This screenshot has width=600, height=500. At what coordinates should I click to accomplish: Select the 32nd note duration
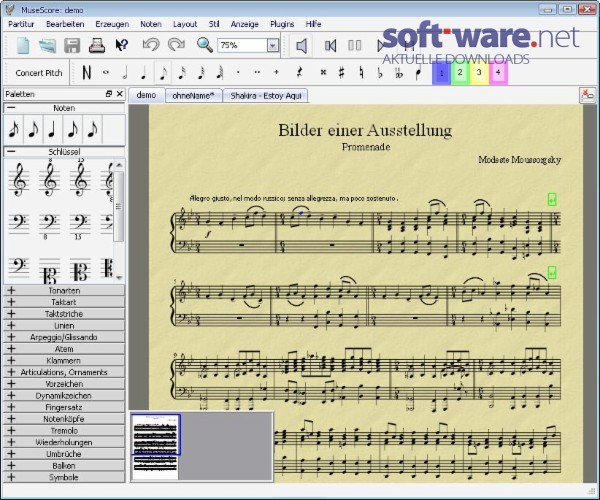(201, 72)
